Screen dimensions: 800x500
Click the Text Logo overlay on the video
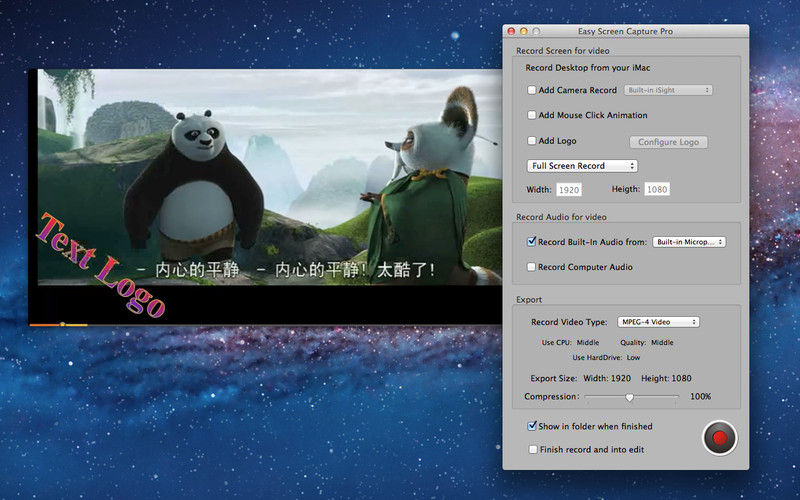point(101,264)
